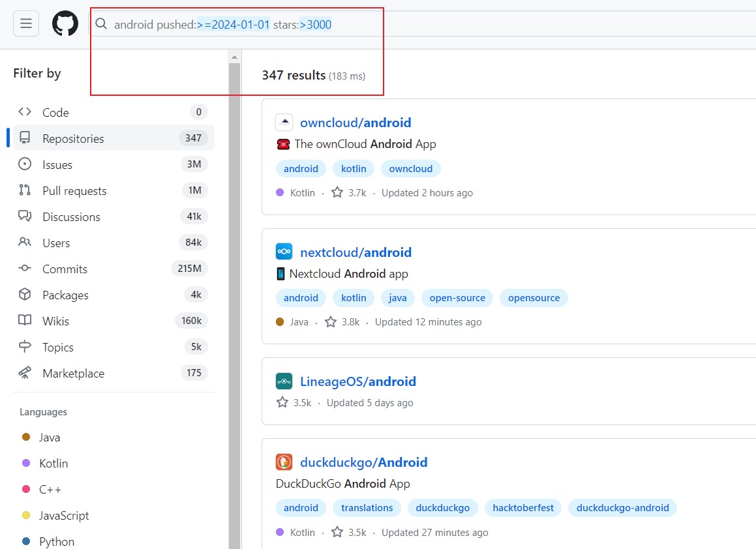Click the duckduckgo topic tag

click(x=443, y=508)
